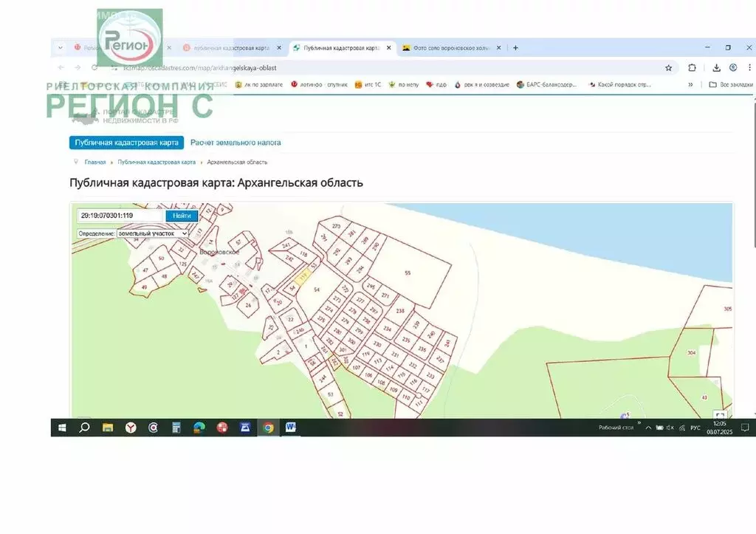Open the Chrome extensions puzzle icon

click(692, 68)
